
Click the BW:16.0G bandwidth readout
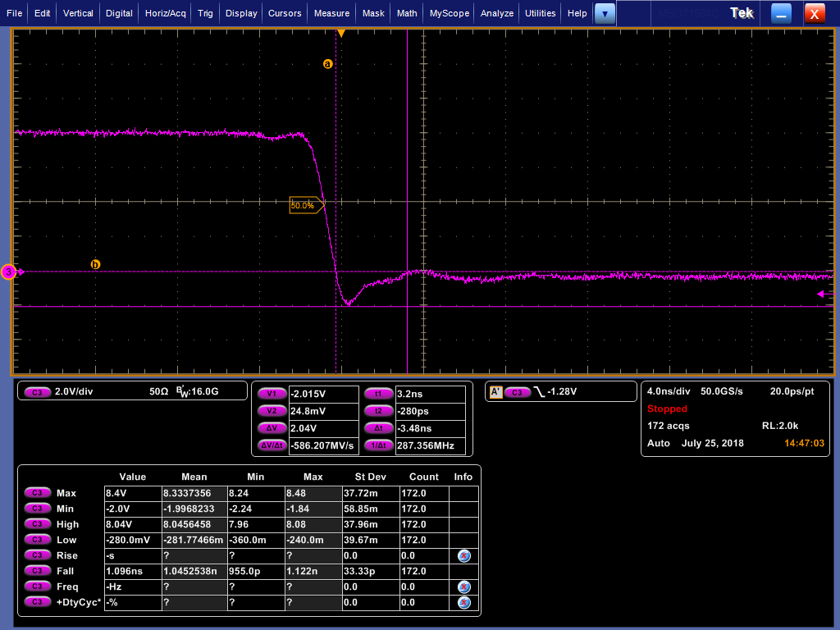(x=198, y=391)
